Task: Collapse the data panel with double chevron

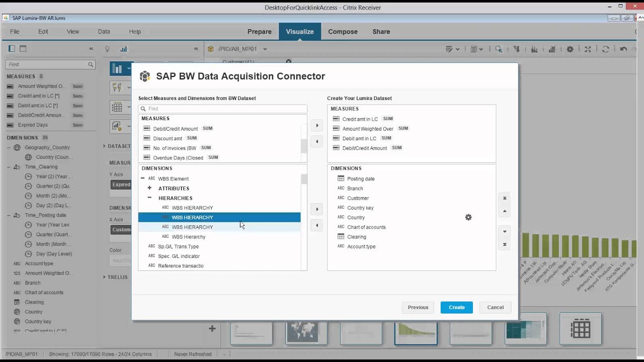Action: click(91, 49)
